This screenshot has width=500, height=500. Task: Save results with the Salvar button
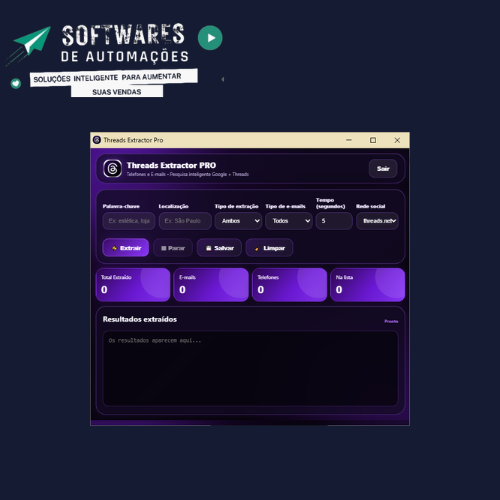(x=219, y=248)
